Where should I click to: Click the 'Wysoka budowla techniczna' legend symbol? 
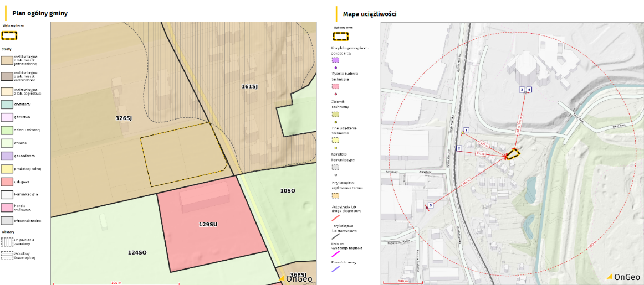335,87
